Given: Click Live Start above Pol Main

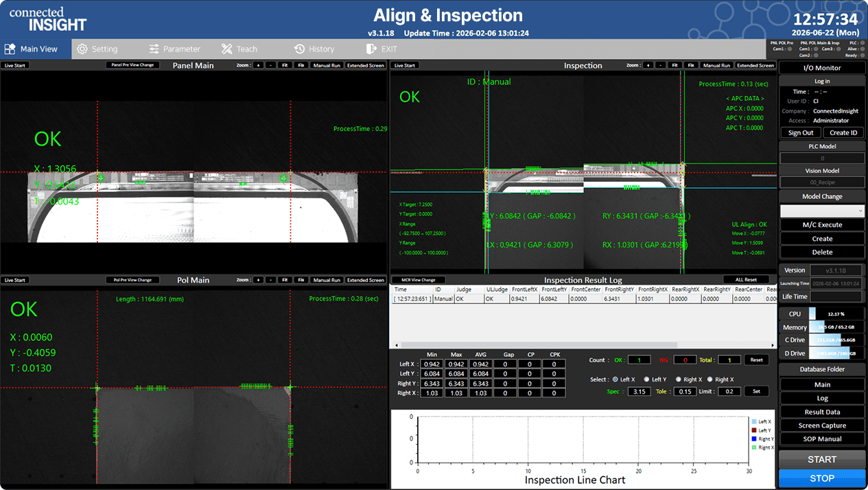Looking at the screenshot, I should click(14, 280).
